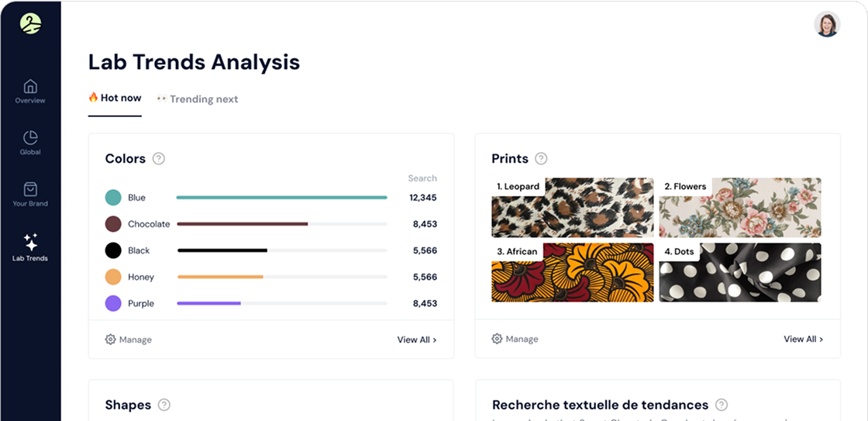Click the Chocolate color name
The image size is (868, 421).
[149, 224]
